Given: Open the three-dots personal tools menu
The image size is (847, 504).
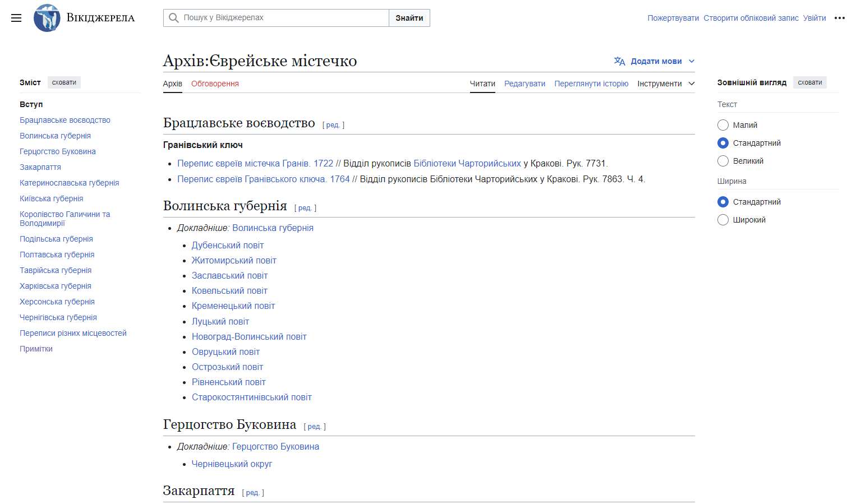Looking at the screenshot, I should tap(839, 18).
